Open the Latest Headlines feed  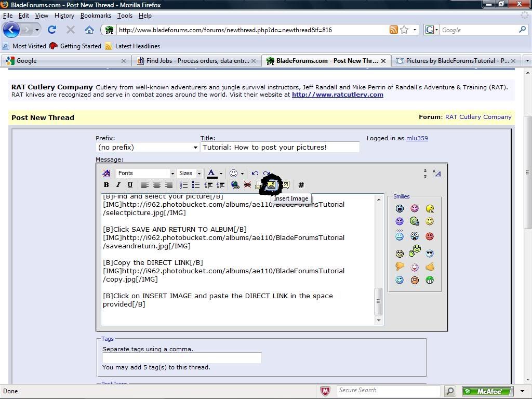pyautogui.click(x=132, y=46)
